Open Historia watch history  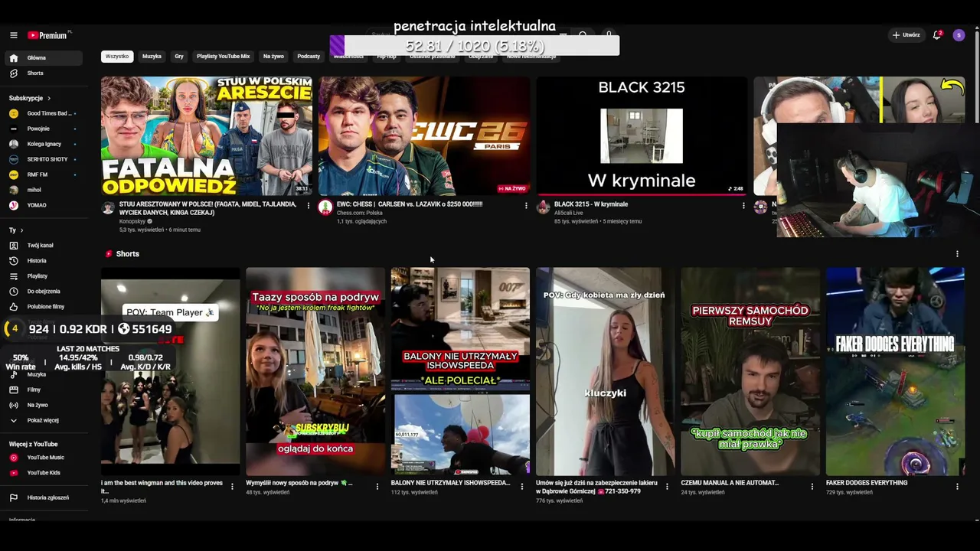click(43, 261)
